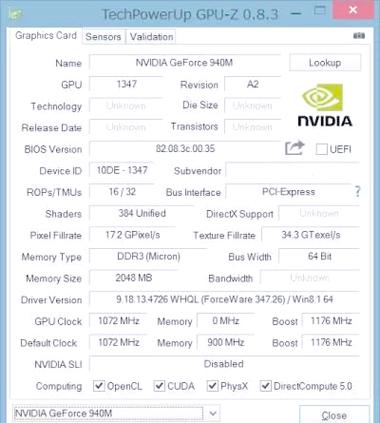The width and height of the screenshot is (380, 423).
Task: Click the Device ID field 10DE - 1347
Action: (x=122, y=170)
